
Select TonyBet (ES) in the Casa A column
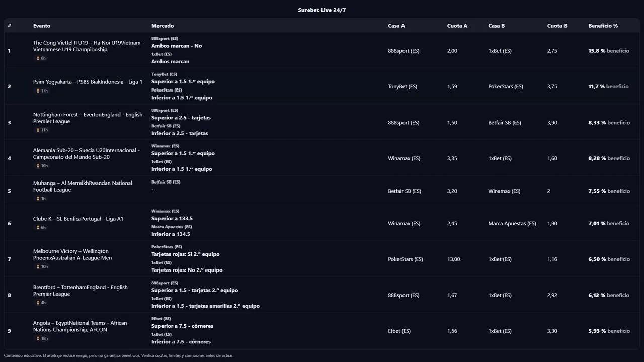click(403, 87)
